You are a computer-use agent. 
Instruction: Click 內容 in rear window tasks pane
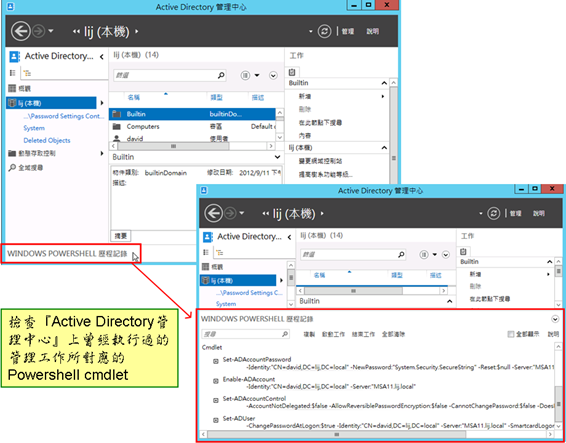tap(305, 136)
